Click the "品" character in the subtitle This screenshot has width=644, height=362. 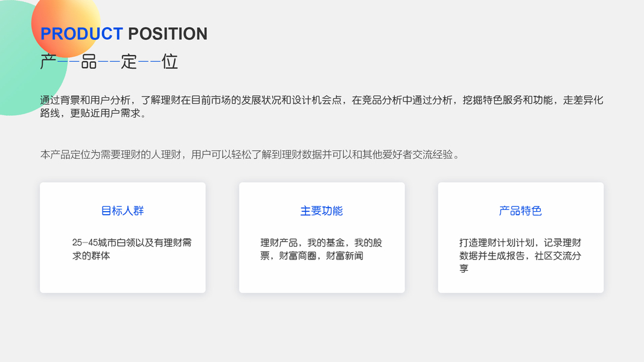[89, 62]
